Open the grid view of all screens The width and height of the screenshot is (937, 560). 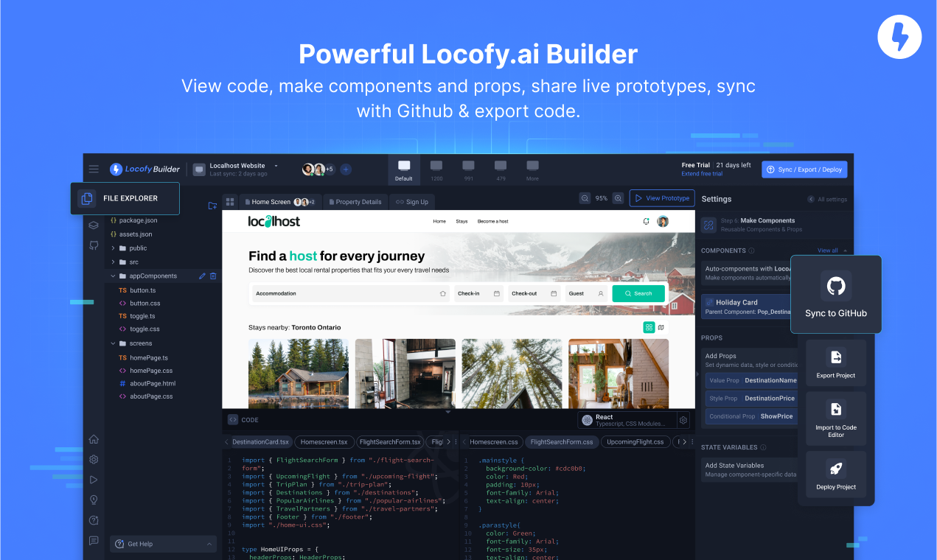click(x=230, y=201)
